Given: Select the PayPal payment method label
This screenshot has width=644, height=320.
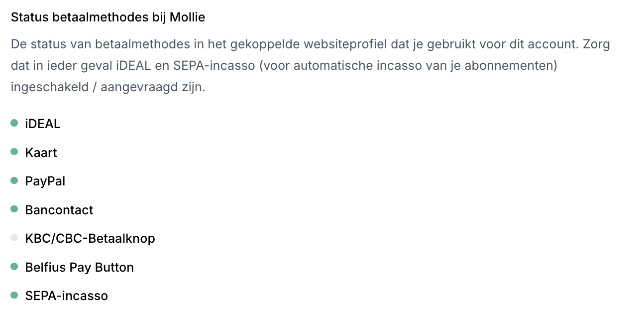Looking at the screenshot, I should click(x=45, y=181).
